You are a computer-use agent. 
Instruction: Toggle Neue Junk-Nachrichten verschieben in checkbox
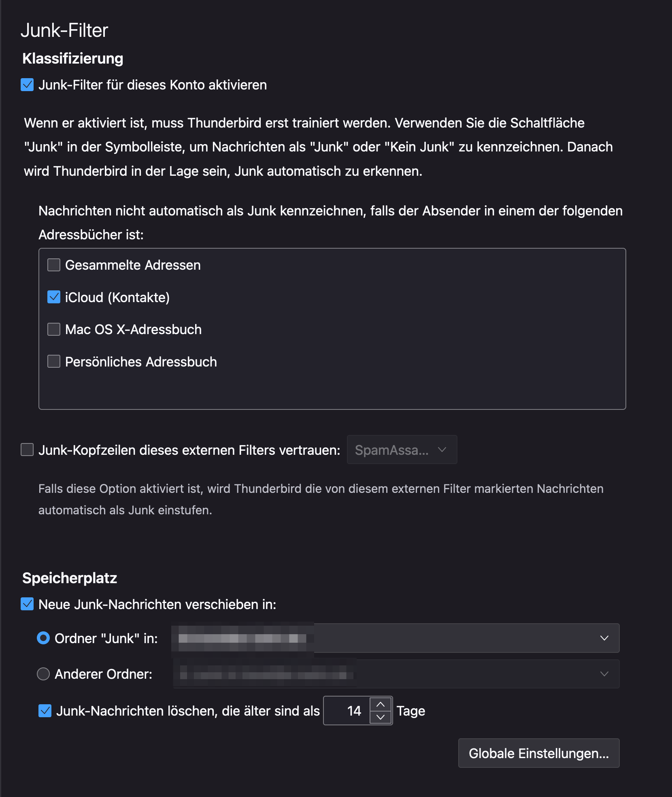point(27,604)
